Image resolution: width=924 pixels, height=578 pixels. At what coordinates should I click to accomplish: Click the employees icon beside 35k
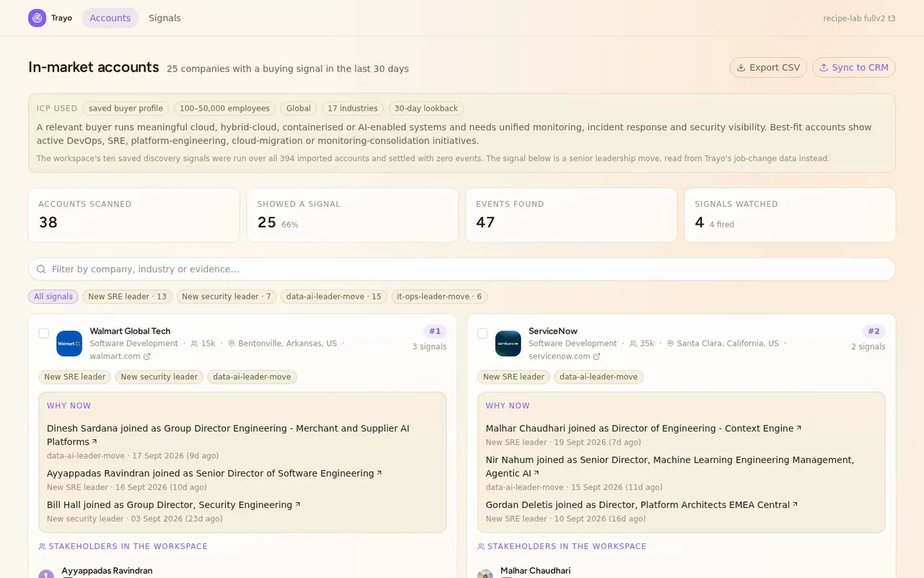(633, 344)
